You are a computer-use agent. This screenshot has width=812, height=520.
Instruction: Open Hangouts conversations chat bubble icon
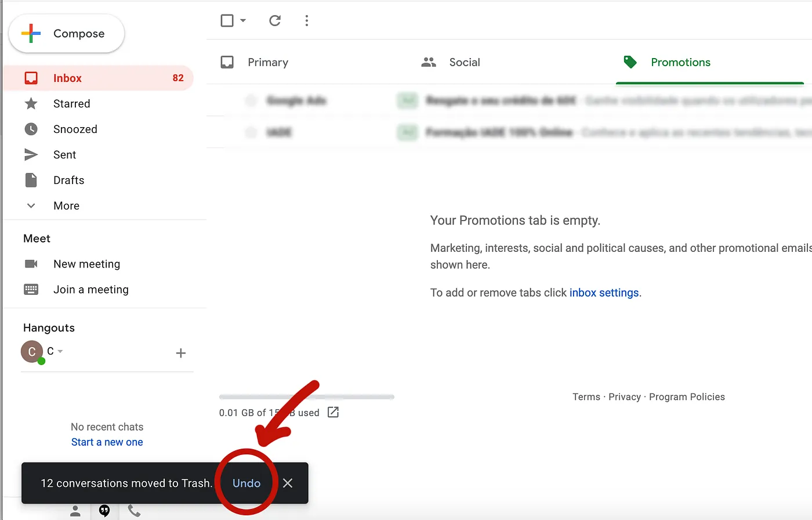[x=104, y=511]
